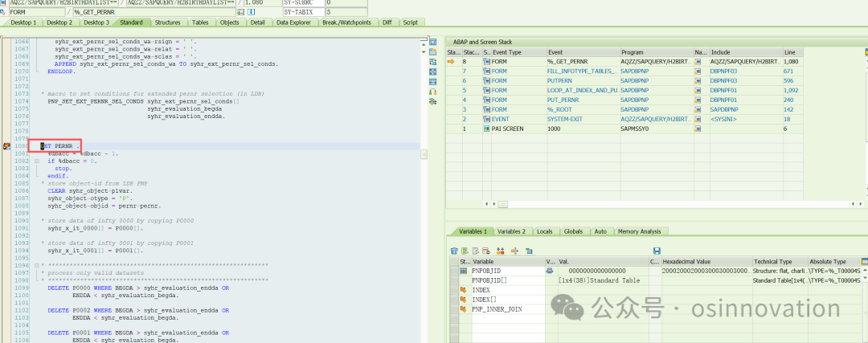The height and width of the screenshot is (343, 868).
Task: Switch to the Variables 2 tab
Action: pyautogui.click(x=511, y=231)
